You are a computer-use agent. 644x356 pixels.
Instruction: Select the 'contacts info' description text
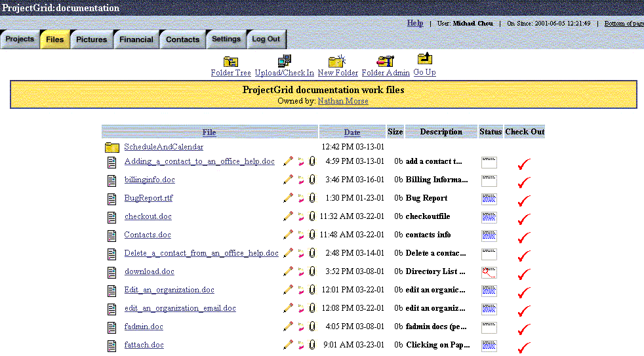point(428,235)
